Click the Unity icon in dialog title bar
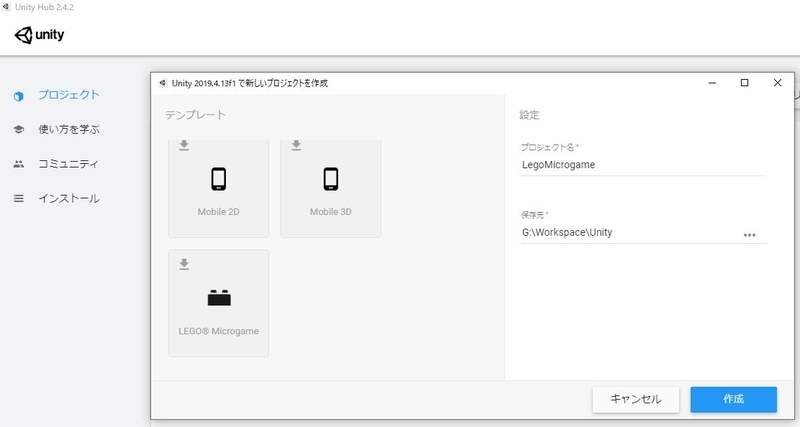Viewport: 800px width, 427px height. [x=163, y=83]
